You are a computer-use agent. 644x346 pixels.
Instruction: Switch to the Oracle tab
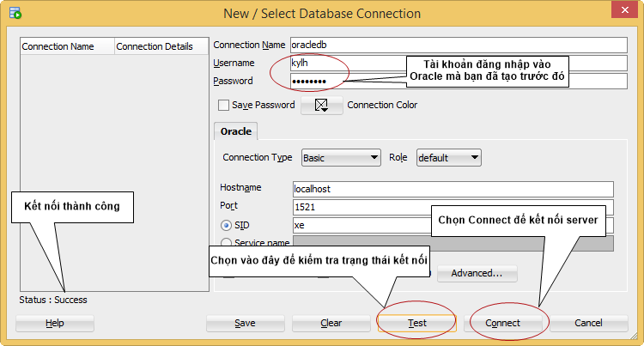(236, 131)
